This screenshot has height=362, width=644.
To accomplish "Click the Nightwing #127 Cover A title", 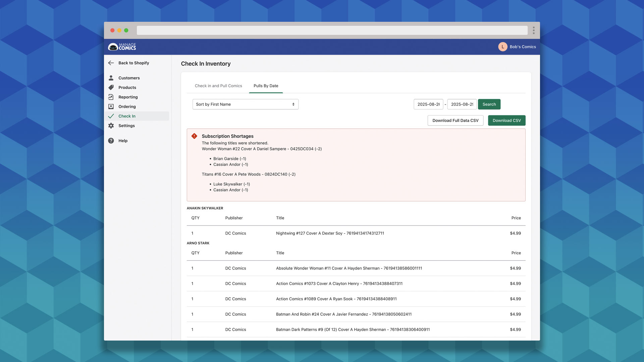I will [330, 233].
